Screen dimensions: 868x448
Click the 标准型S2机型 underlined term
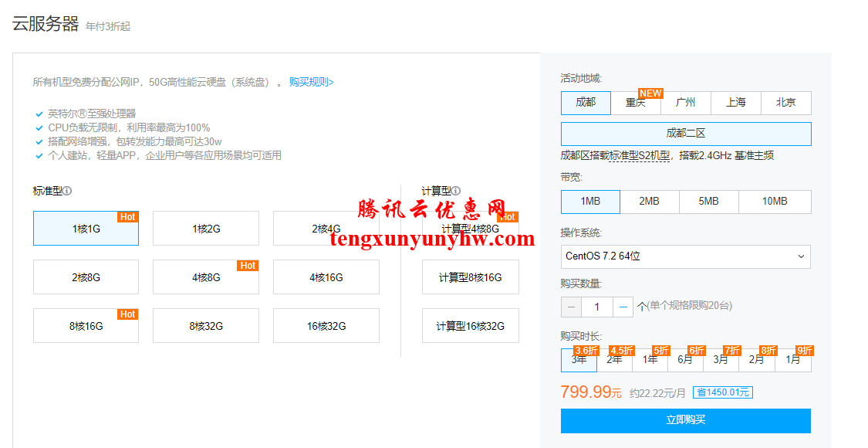[x=640, y=156]
